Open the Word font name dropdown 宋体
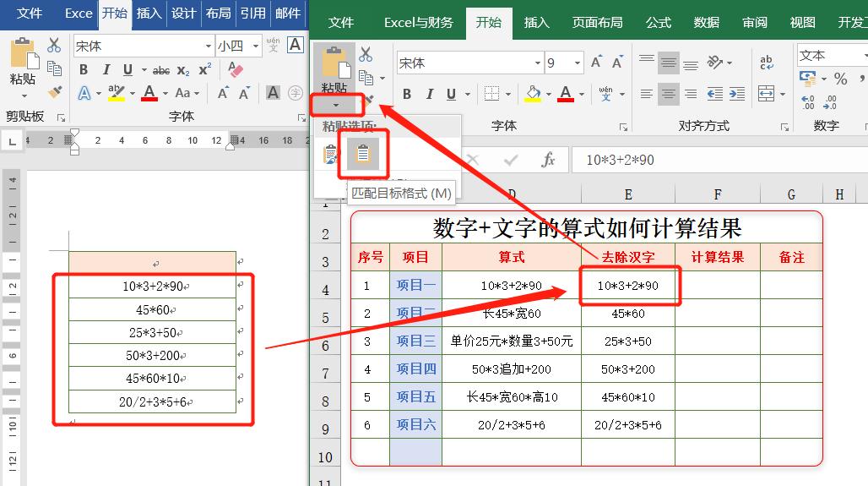 (x=209, y=46)
